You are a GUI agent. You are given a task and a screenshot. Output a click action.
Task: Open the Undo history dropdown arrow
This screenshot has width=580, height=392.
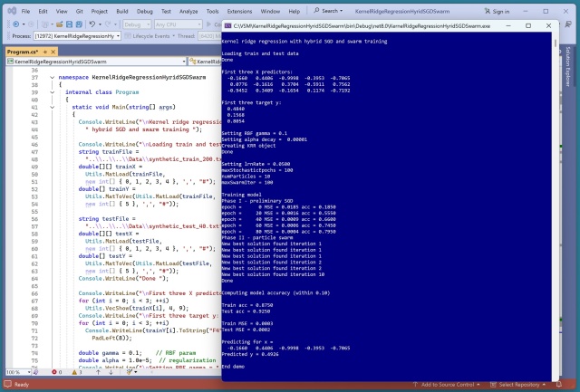point(100,24)
